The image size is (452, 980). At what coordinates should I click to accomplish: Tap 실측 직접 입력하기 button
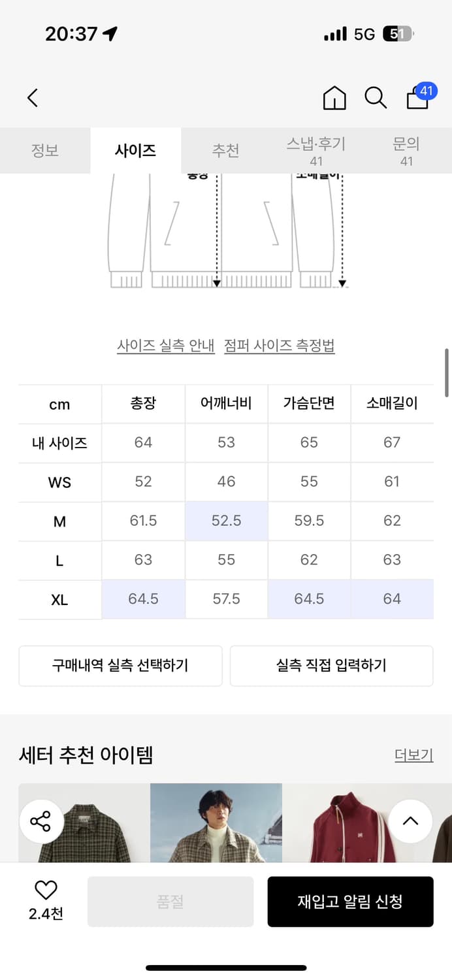click(x=331, y=666)
